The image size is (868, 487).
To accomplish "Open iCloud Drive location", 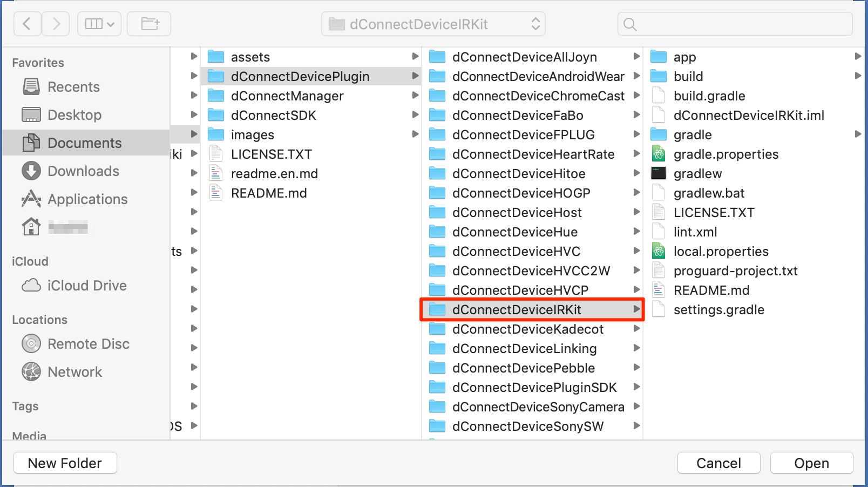I will point(86,286).
